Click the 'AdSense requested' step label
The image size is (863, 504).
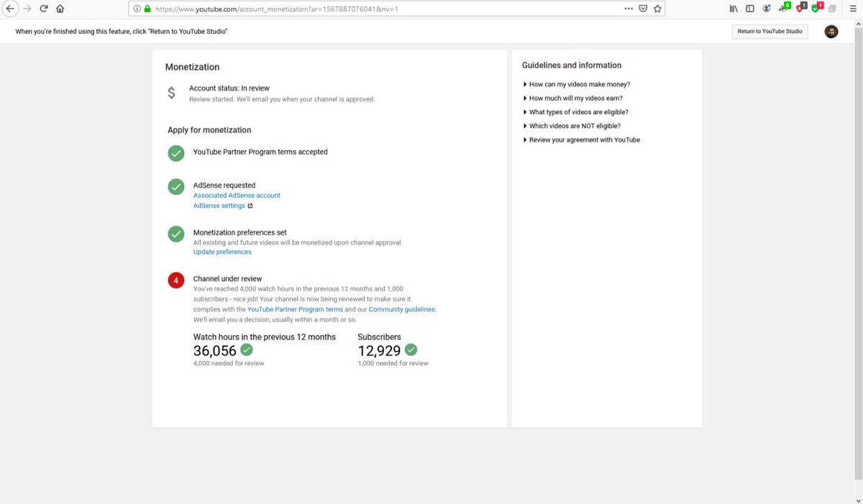tap(224, 185)
